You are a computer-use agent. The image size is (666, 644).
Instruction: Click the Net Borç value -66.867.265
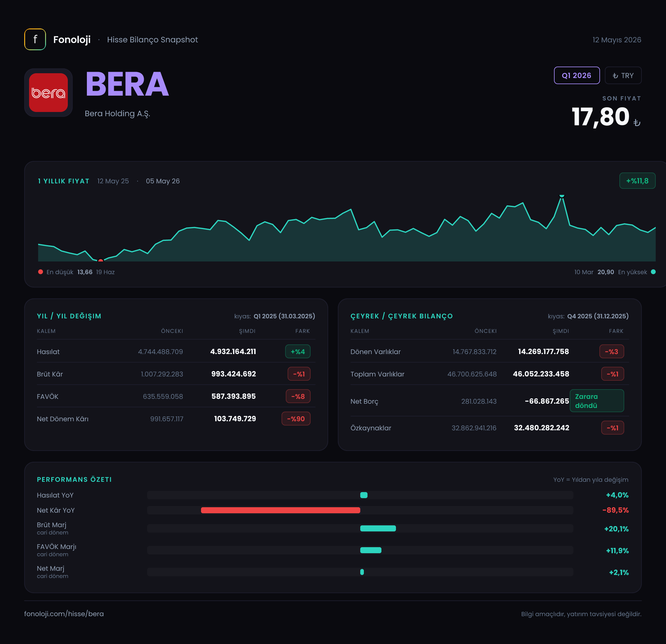pyautogui.click(x=547, y=401)
